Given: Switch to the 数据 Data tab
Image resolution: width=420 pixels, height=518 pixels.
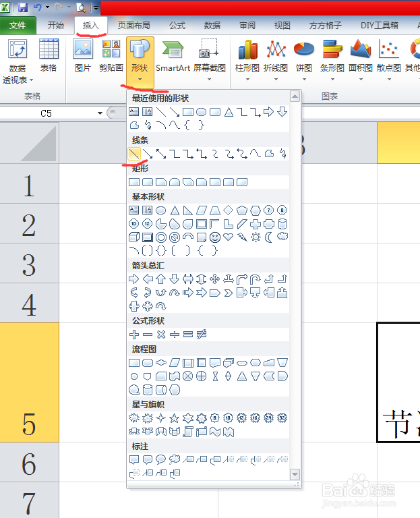Looking at the screenshot, I should [212, 26].
